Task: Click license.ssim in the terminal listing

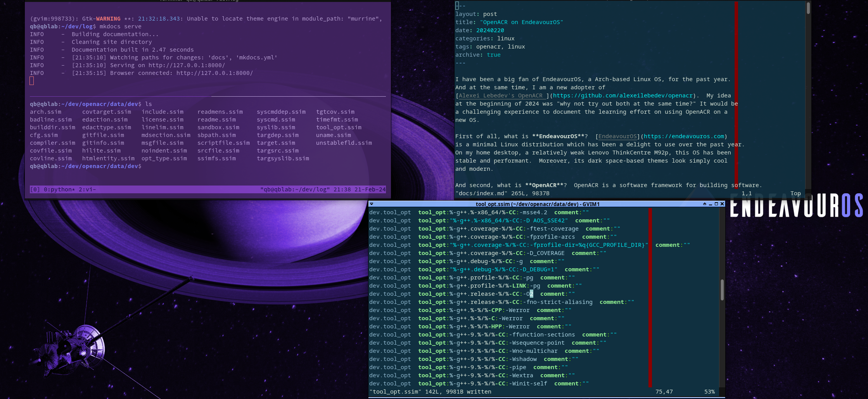Action: (163, 120)
